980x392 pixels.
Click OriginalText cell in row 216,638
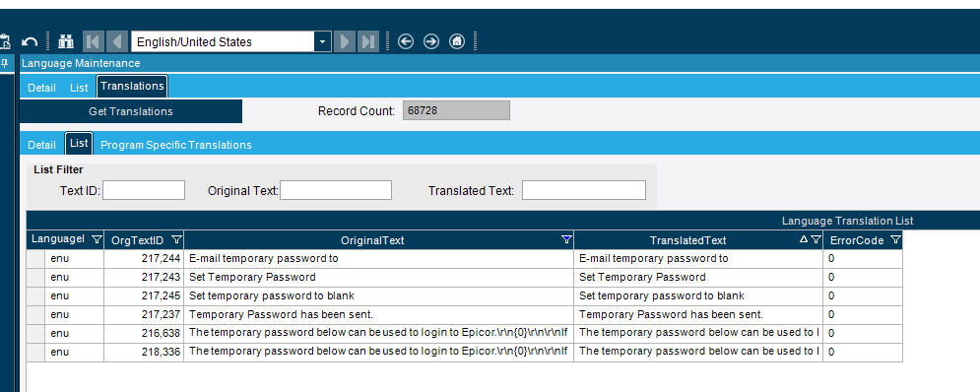[x=379, y=333]
